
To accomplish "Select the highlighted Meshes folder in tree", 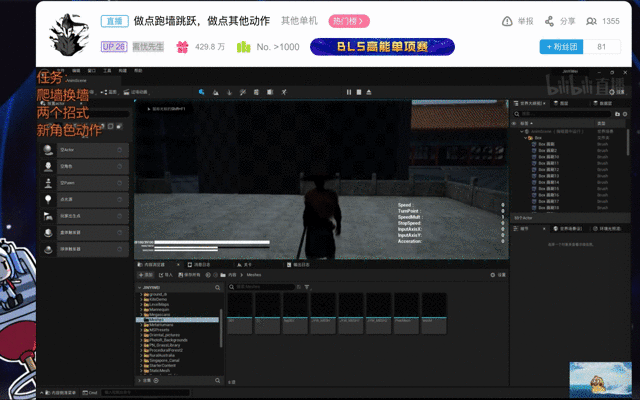I will click(x=177, y=320).
